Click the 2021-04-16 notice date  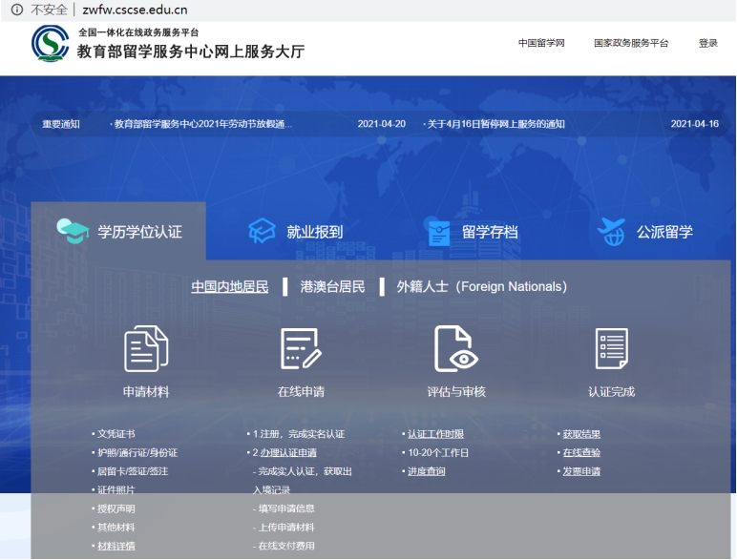[x=695, y=124]
